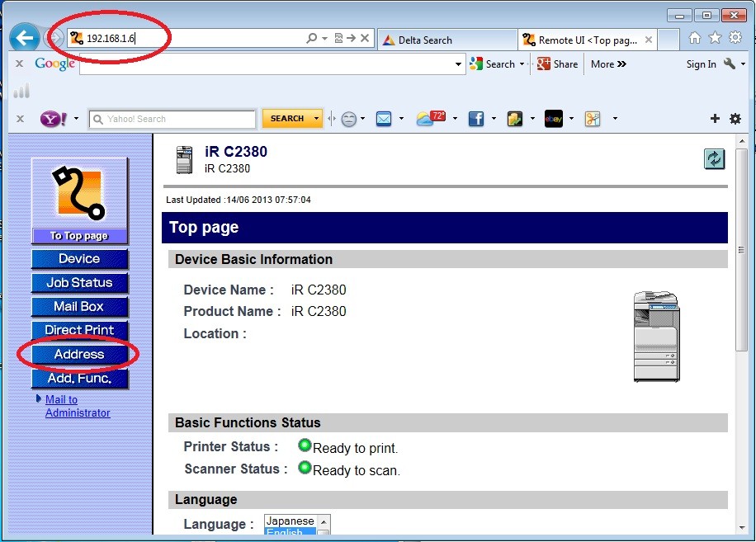
Task: Open the Google Search button dropdown arrow
Action: pos(522,64)
